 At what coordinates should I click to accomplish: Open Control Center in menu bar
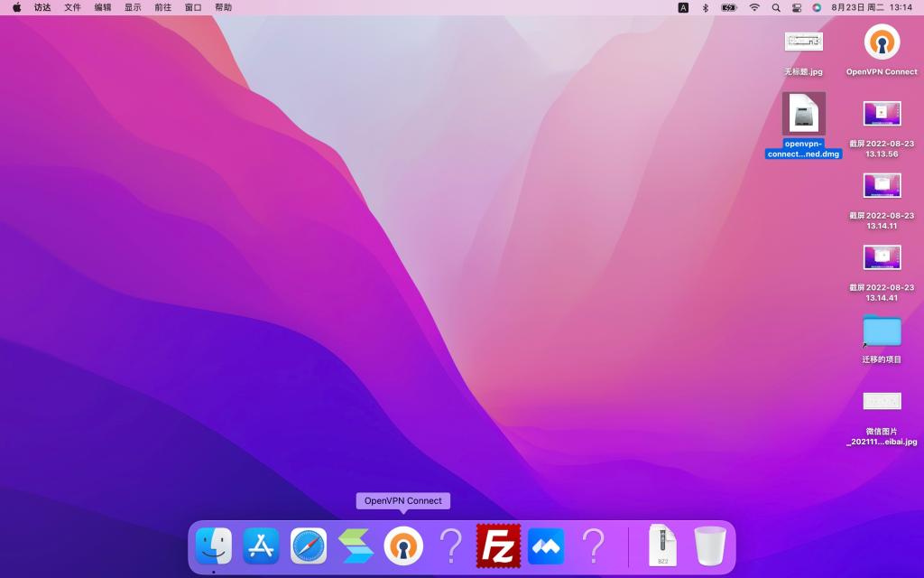coord(797,7)
